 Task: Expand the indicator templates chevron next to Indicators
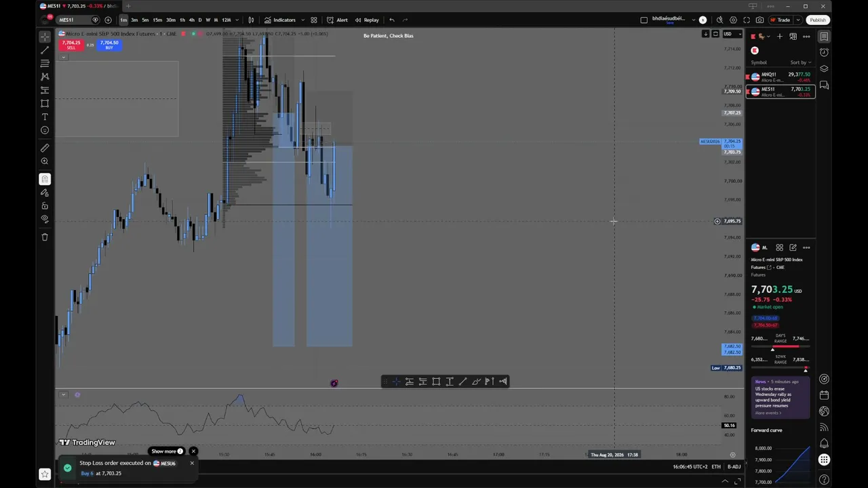point(302,20)
